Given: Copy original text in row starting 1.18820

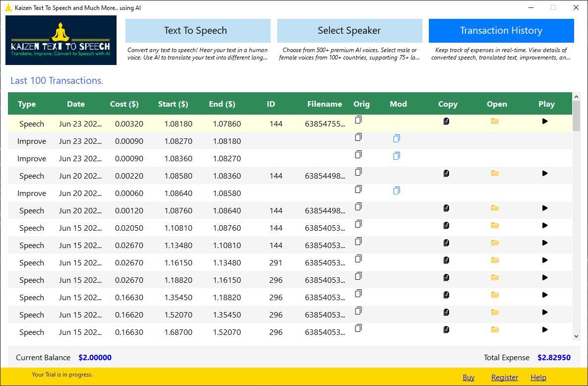Looking at the screenshot, I should (358, 276).
